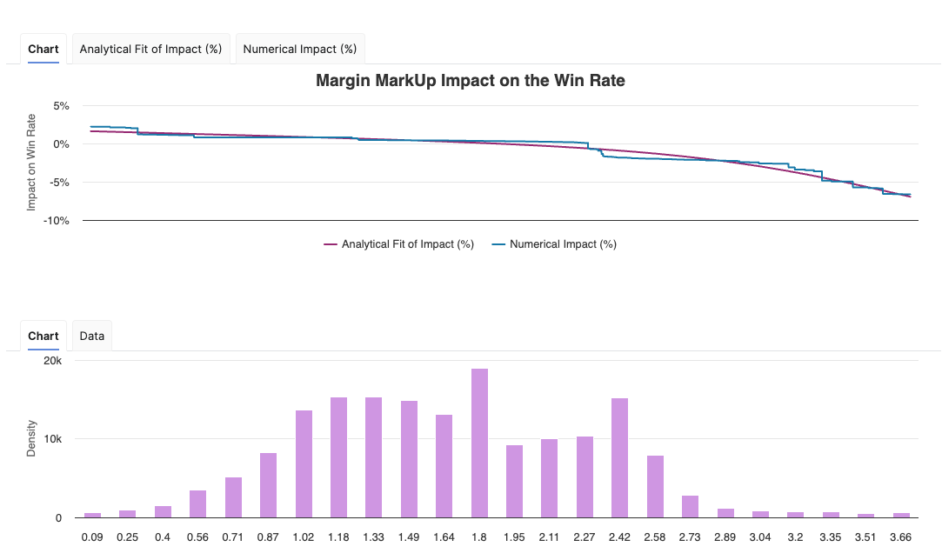Select the histogram bar at 0.56
Image resolution: width=942 pixels, height=560 pixels.
[198, 504]
